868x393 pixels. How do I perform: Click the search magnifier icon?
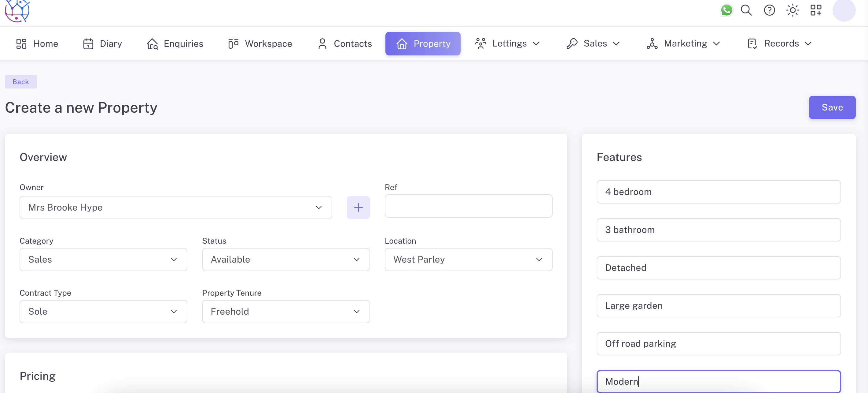pyautogui.click(x=746, y=10)
